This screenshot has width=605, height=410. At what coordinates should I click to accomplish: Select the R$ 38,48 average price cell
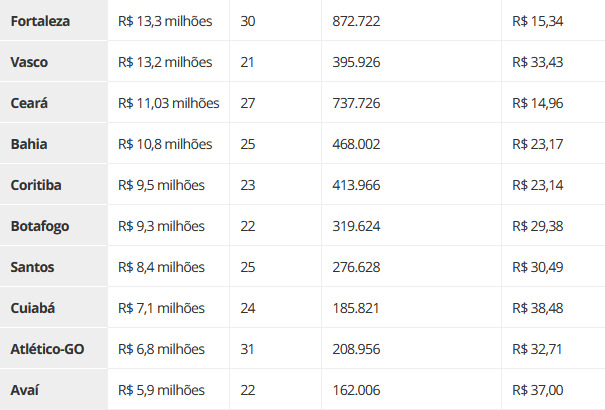click(x=553, y=308)
